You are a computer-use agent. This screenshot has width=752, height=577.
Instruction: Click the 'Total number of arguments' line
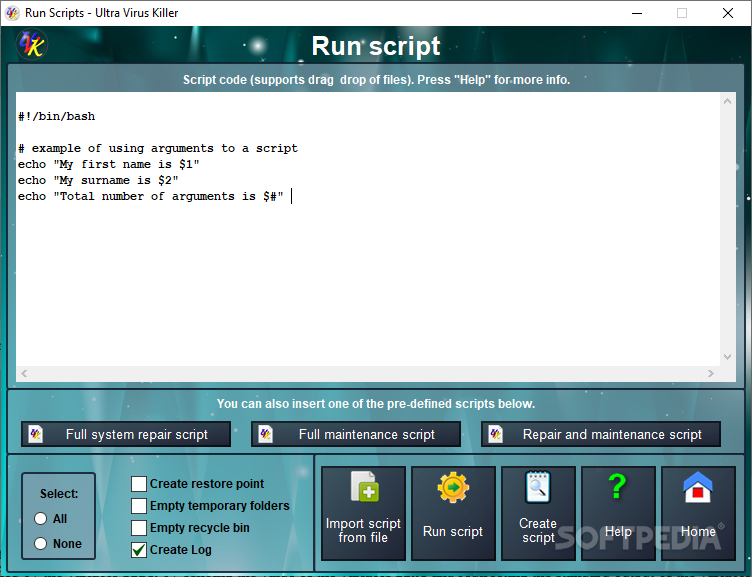point(151,196)
